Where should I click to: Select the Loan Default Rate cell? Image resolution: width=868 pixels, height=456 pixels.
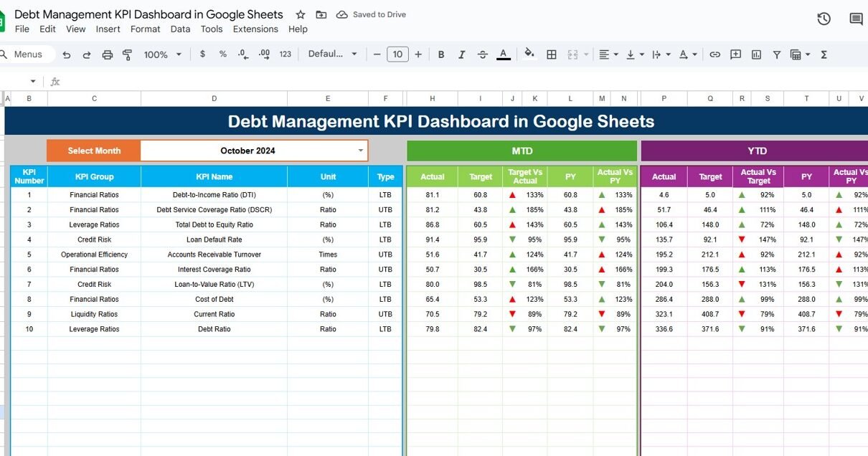point(214,239)
